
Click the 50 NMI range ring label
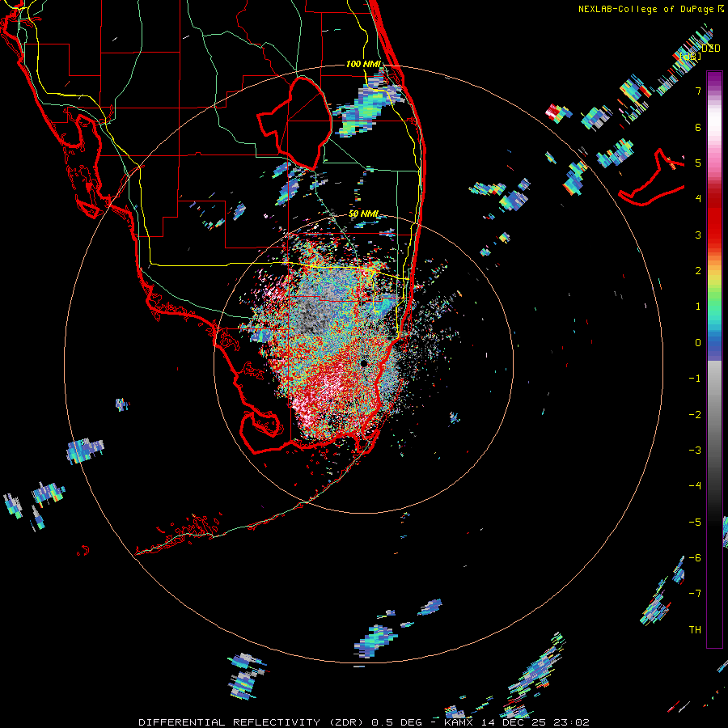(363, 214)
